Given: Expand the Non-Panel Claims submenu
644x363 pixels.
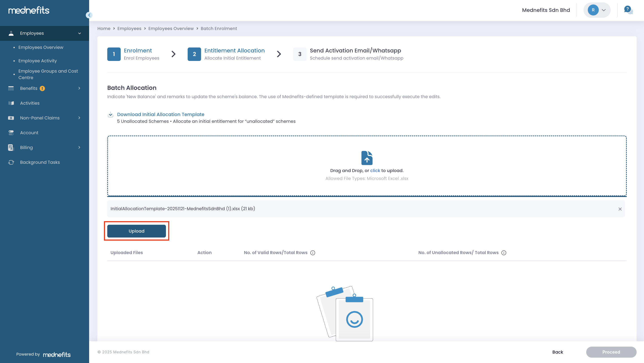Looking at the screenshot, I should (79, 118).
